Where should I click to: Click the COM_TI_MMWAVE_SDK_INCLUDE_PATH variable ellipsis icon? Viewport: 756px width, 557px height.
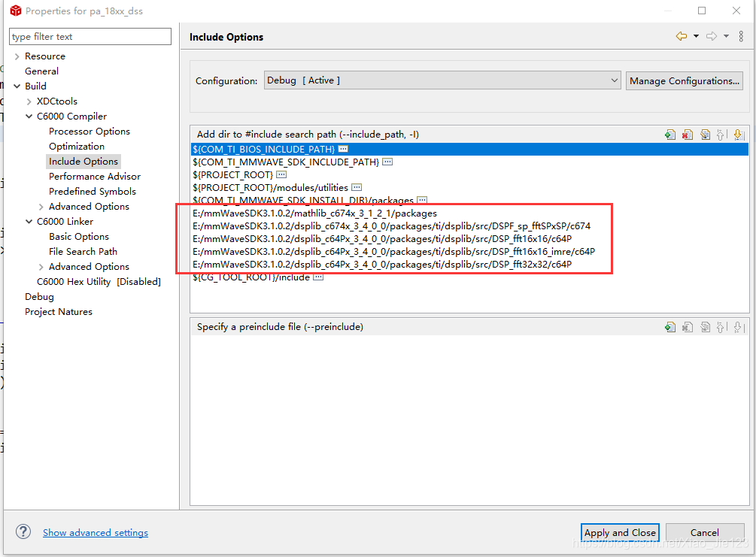(387, 162)
